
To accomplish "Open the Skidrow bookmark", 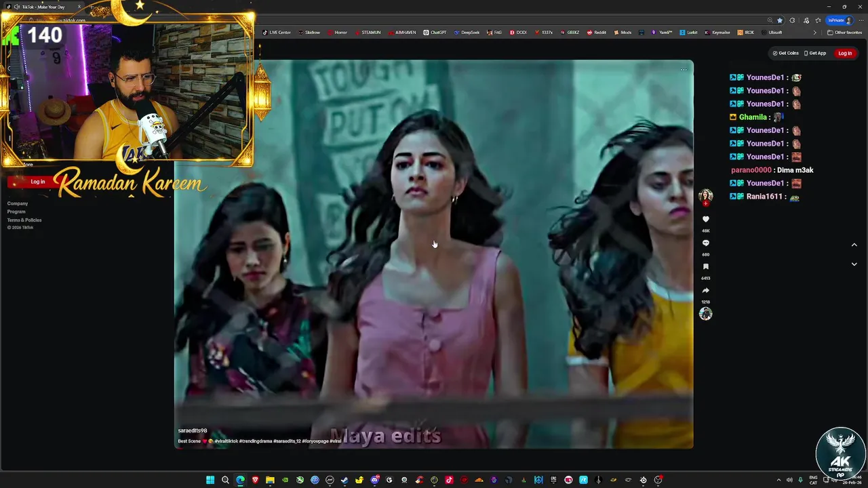I will click(309, 33).
